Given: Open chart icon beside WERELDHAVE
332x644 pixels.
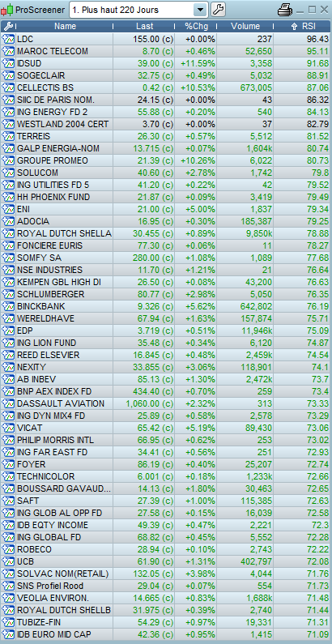Looking at the screenshot, I should [x=8, y=318].
